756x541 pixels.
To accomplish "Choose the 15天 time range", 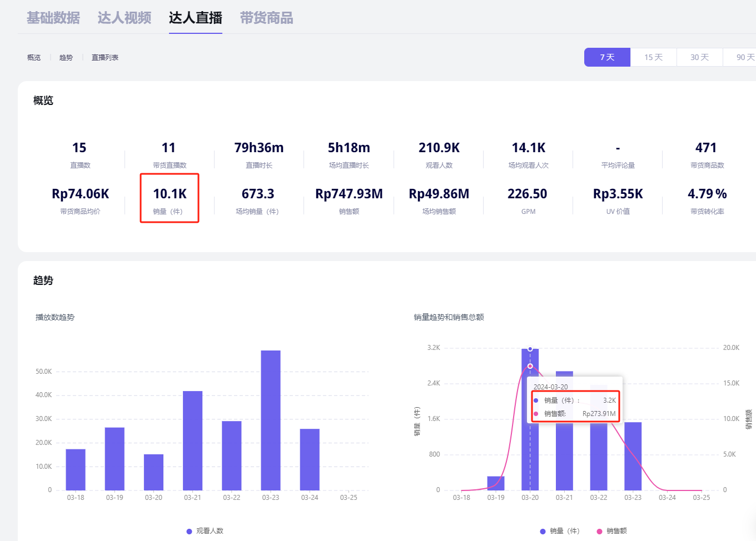I will (653, 57).
